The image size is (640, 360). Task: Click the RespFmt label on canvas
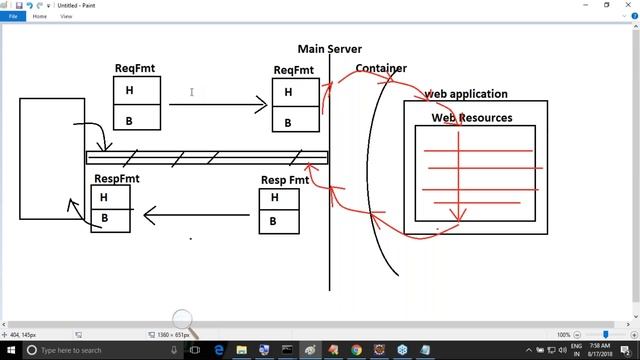pyautogui.click(x=117, y=178)
